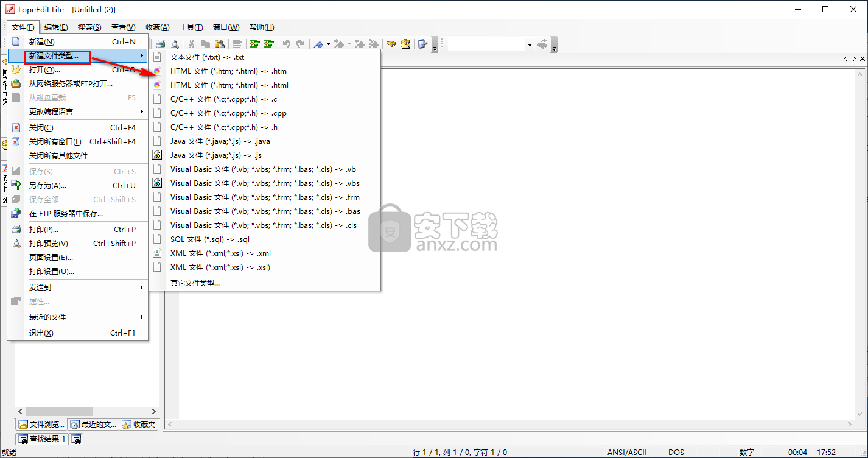The height and width of the screenshot is (458, 868).
Task: Switch to the 查找结果 1 tab
Action: 42,439
